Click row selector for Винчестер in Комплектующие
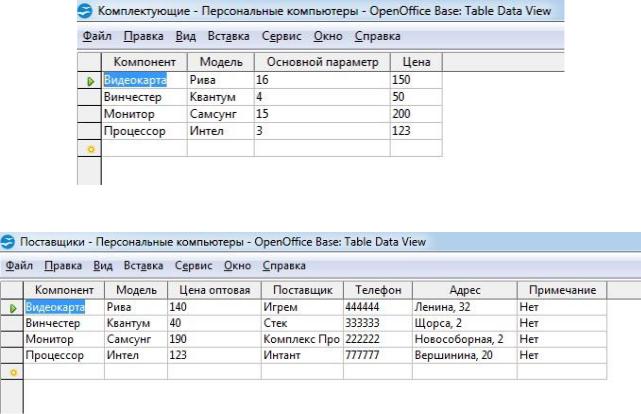 (90, 97)
